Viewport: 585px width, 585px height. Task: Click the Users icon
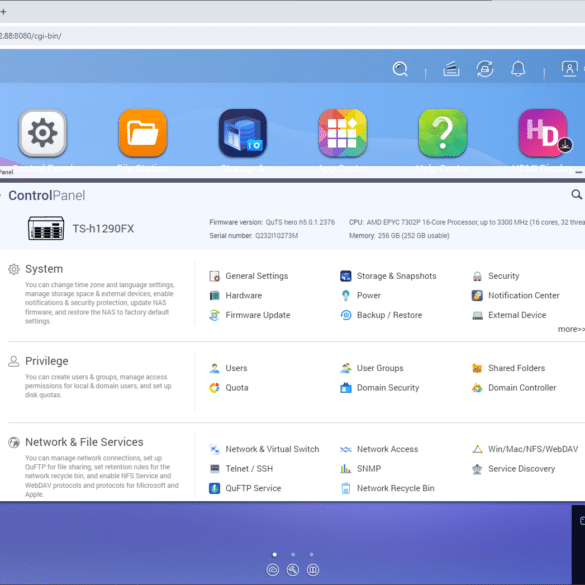coord(215,368)
